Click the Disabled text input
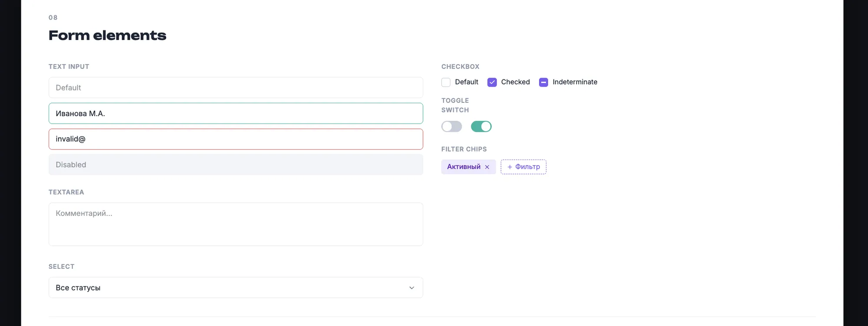 (x=236, y=165)
